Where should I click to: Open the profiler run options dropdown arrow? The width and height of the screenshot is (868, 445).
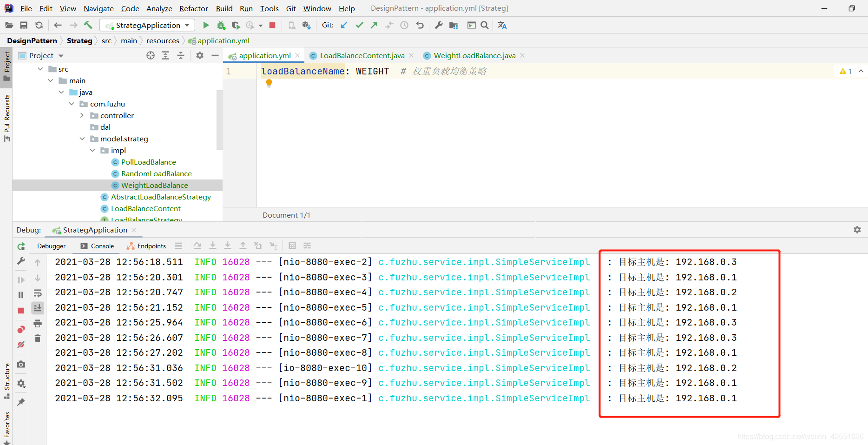[261, 26]
